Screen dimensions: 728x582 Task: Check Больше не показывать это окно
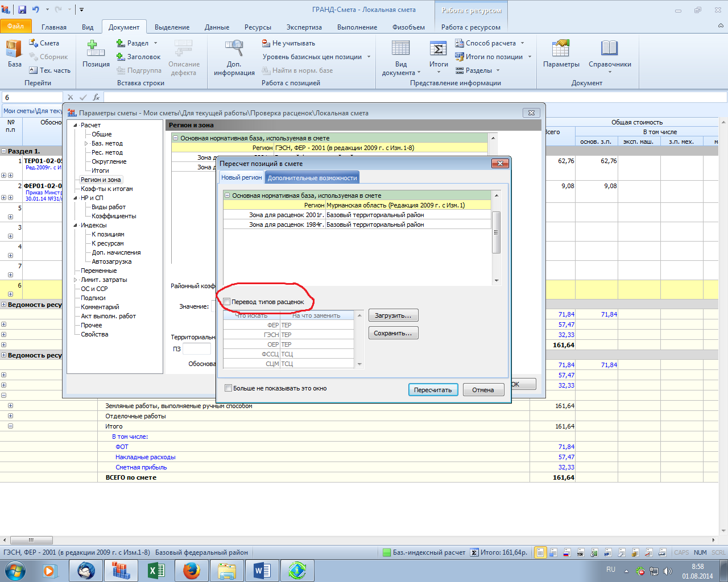point(229,388)
